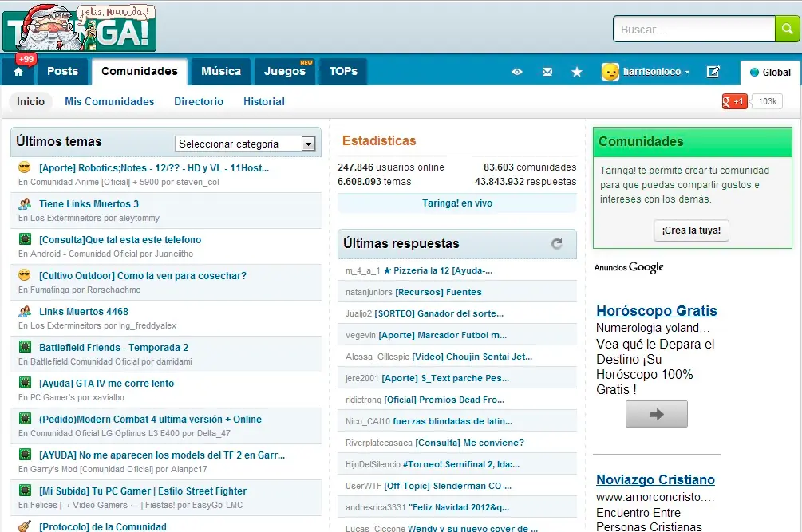The height and width of the screenshot is (532, 802).
Task: Open [Aporte] Robotics;Notes topic
Action: (154, 167)
